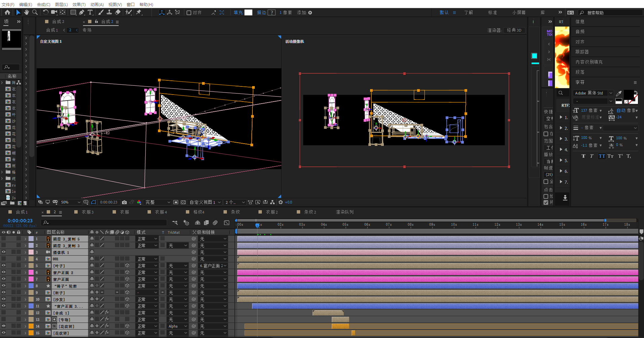Select the Pen tool in the toolbar

[x=82, y=12]
